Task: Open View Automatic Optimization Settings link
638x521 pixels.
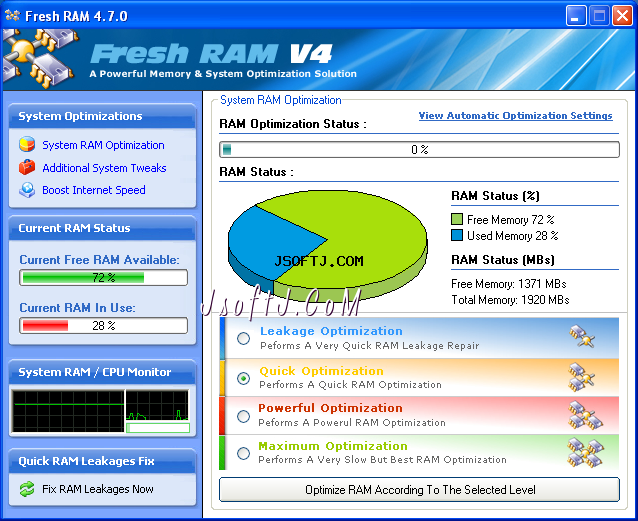Action: click(516, 116)
